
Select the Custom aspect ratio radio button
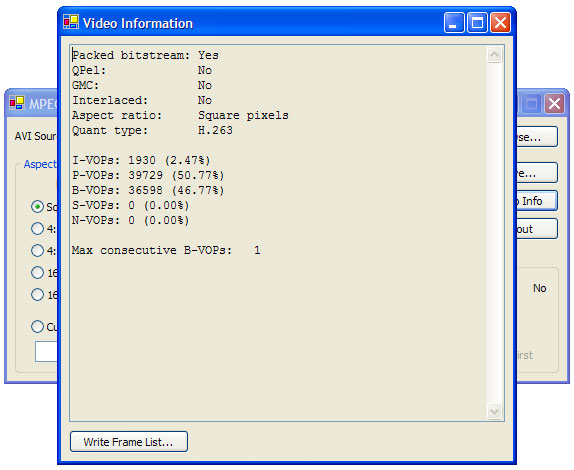pos(37,326)
